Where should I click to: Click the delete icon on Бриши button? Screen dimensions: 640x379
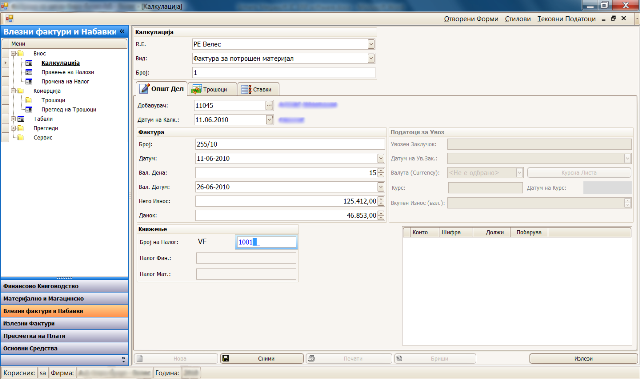pos(399,359)
